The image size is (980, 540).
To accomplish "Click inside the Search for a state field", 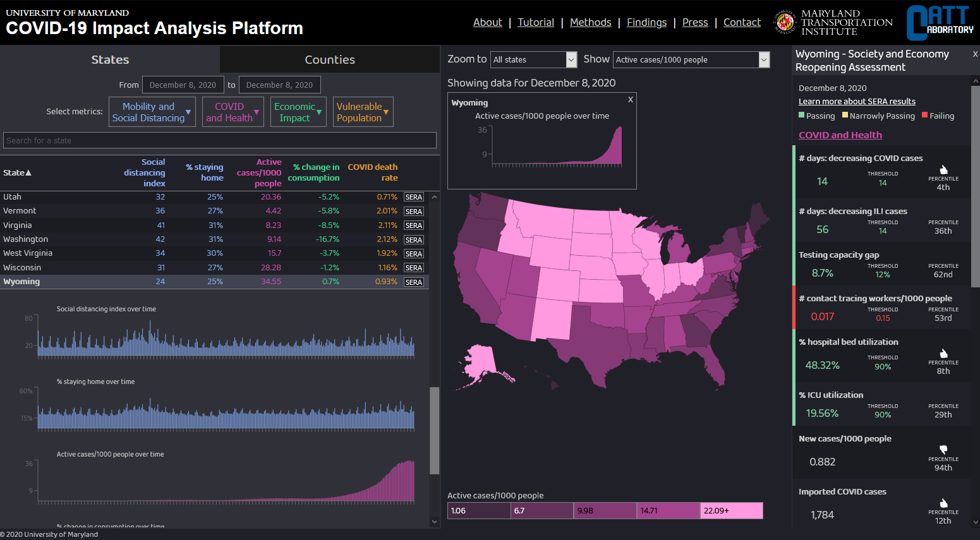I will pos(220,140).
